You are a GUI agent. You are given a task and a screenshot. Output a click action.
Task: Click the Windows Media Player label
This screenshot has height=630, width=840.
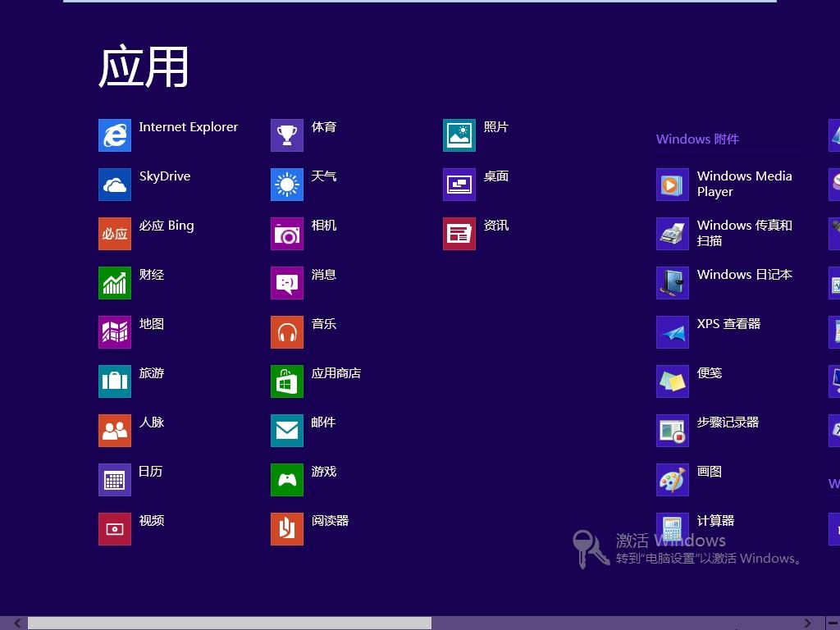coord(744,184)
